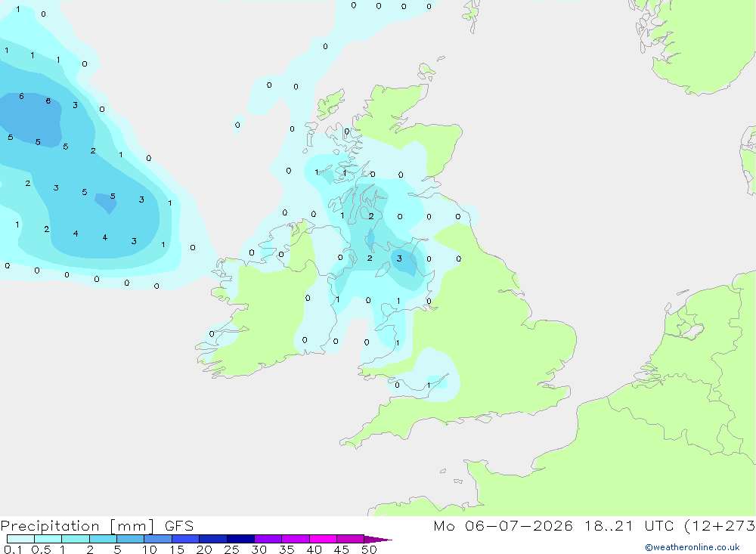Screen dimensions: 756x554
Task: Select the 0.5–1 mm legend swatch
Action: 48,539
